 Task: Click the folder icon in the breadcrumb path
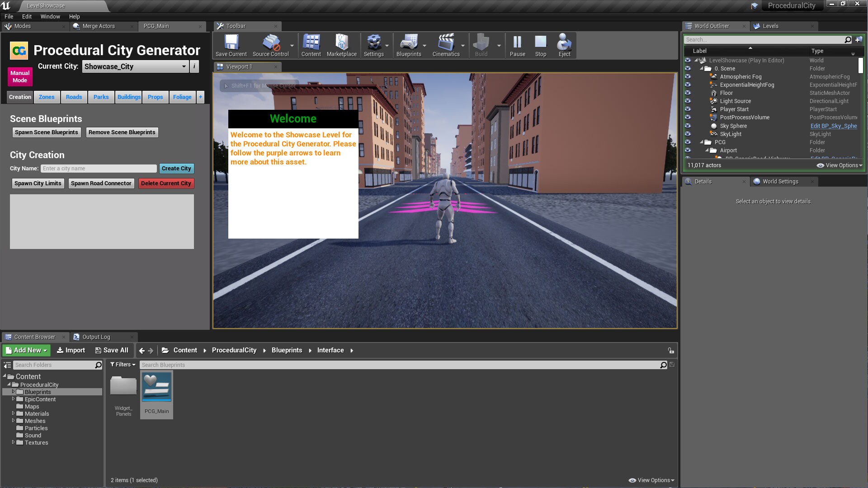click(165, 350)
